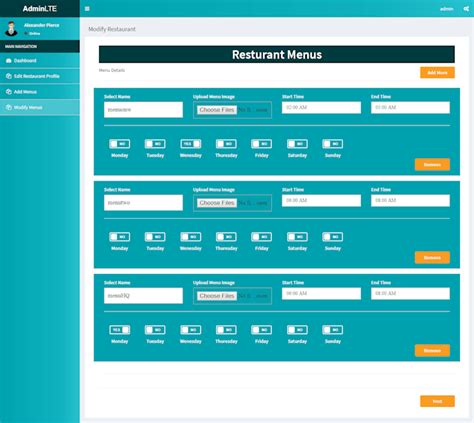This screenshot has width=474, height=423.
Task: Enable Thursday in the third menu block
Action: point(226,330)
